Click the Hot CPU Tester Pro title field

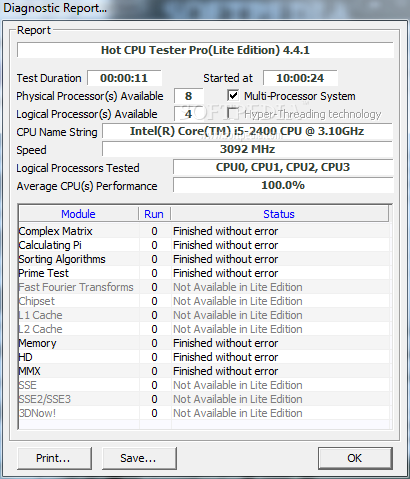click(x=205, y=50)
